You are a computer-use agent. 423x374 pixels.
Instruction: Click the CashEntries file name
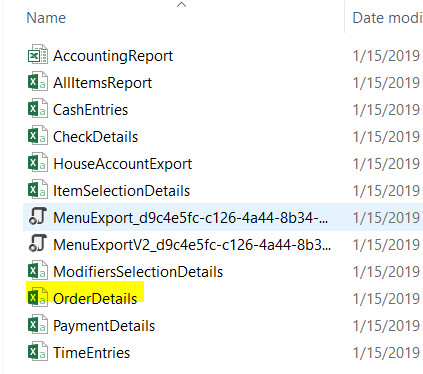(91, 110)
